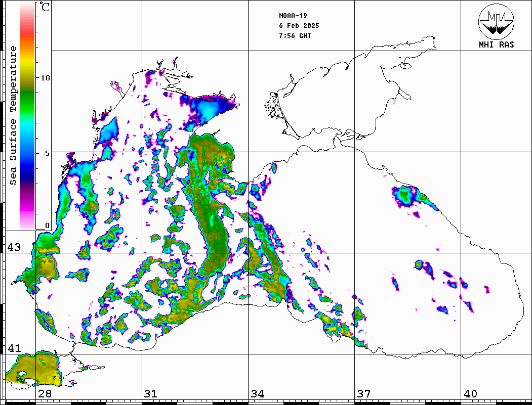Screen dimensions: 532x405
Task: Click the "NOAA-19" satellite label
Action: pos(293,16)
